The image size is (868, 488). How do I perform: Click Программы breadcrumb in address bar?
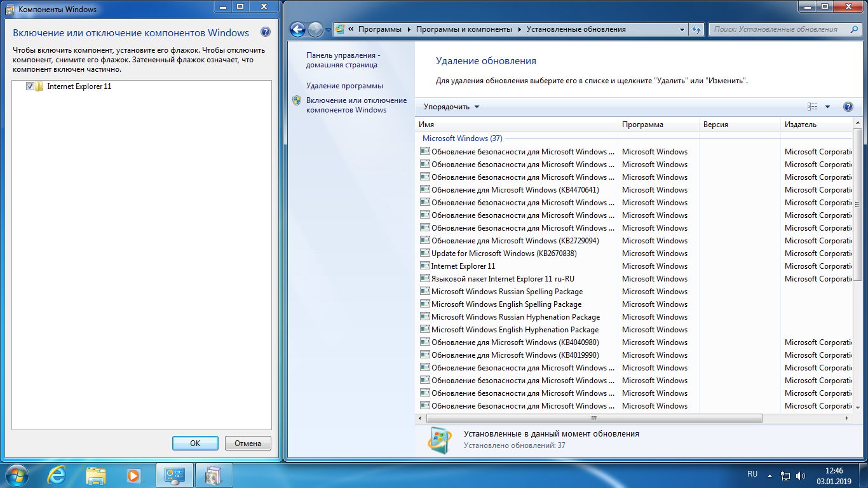coord(380,29)
